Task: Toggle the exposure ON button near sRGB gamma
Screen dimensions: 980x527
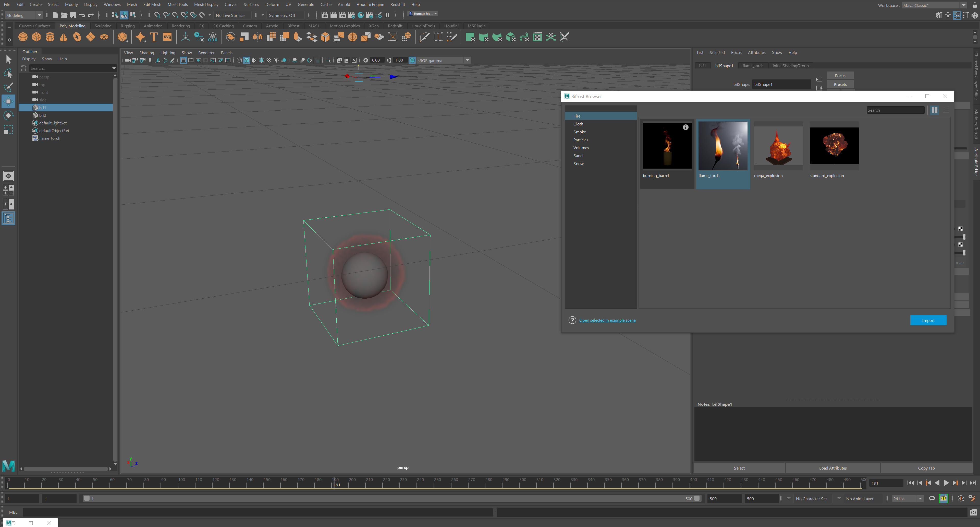Action: [x=412, y=60]
